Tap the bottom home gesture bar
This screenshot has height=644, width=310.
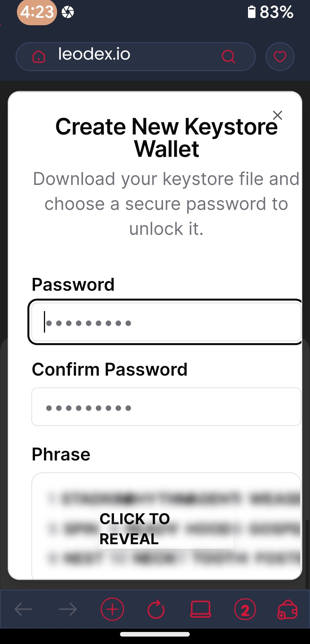(x=155, y=634)
